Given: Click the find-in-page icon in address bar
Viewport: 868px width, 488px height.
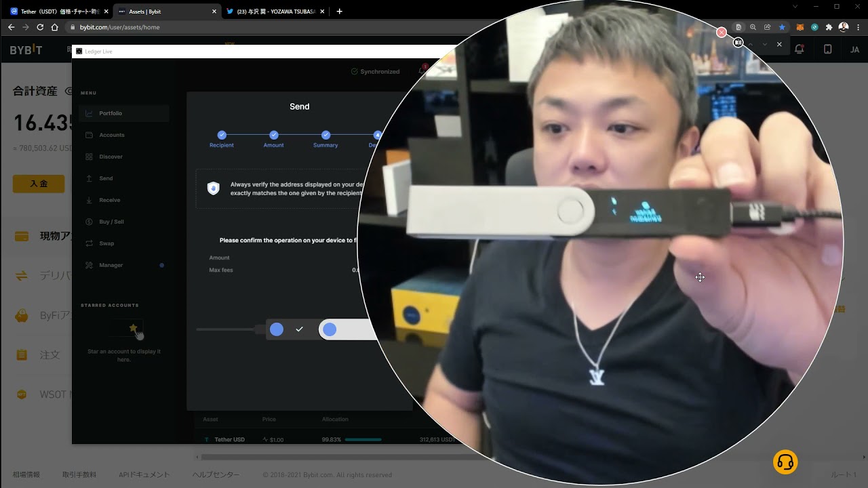Looking at the screenshot, I should click(738, 27).
